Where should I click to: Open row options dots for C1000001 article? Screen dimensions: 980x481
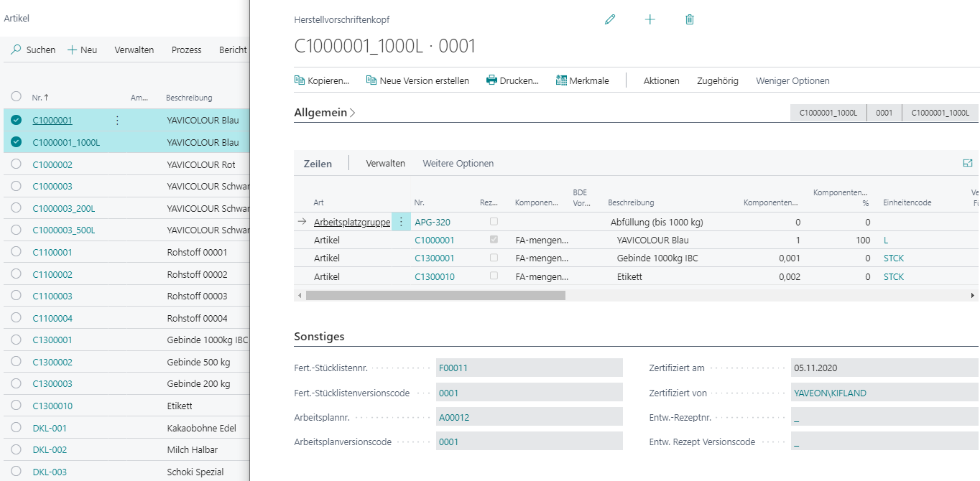[117, 121]
